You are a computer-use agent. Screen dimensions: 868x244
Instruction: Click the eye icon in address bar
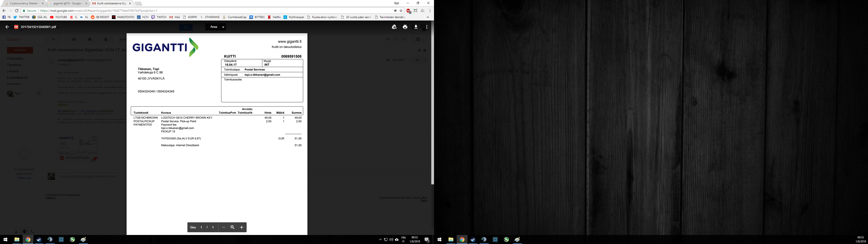click(x=395, y=11)
